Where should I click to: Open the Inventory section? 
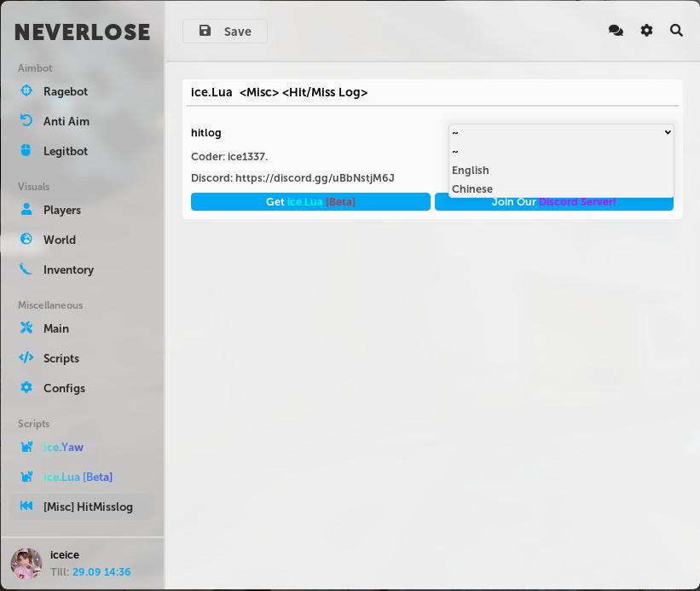click(26, 269)
